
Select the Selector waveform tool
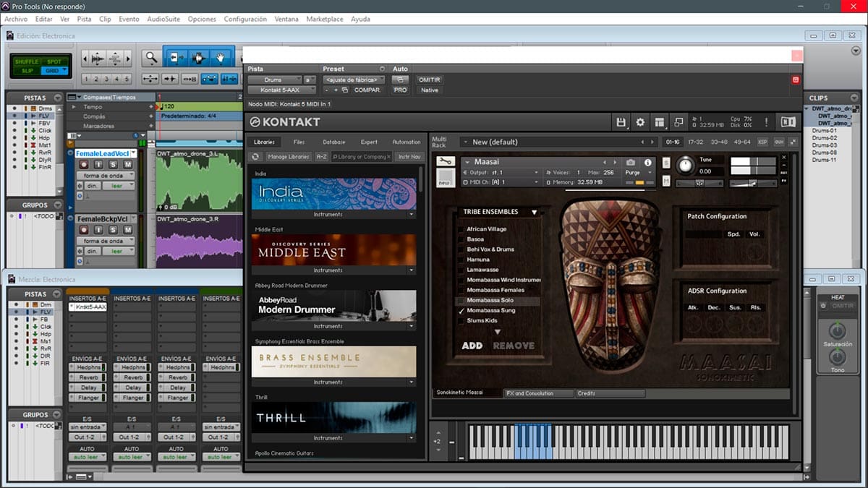198,58
